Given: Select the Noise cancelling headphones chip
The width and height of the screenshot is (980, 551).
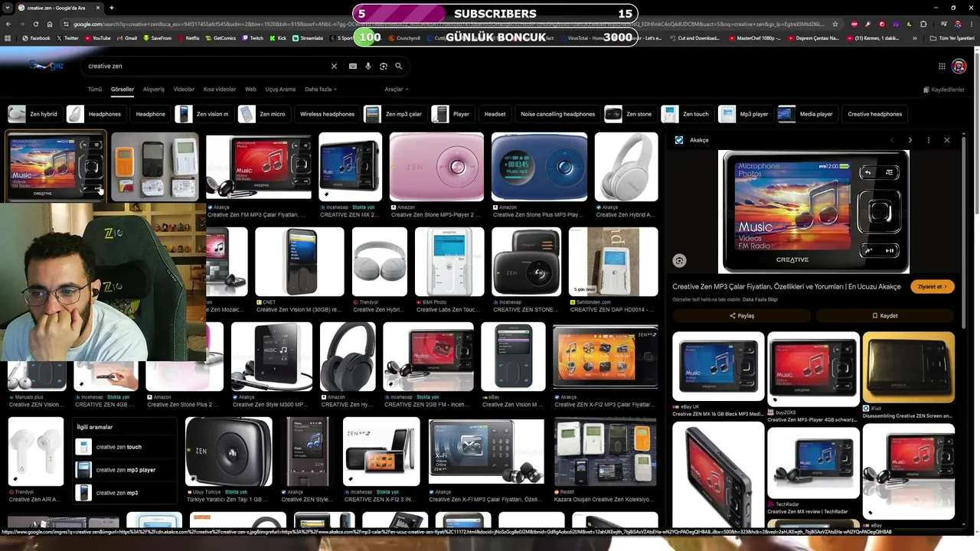Looking at the screenshot, I should click(x=557, y=114).
